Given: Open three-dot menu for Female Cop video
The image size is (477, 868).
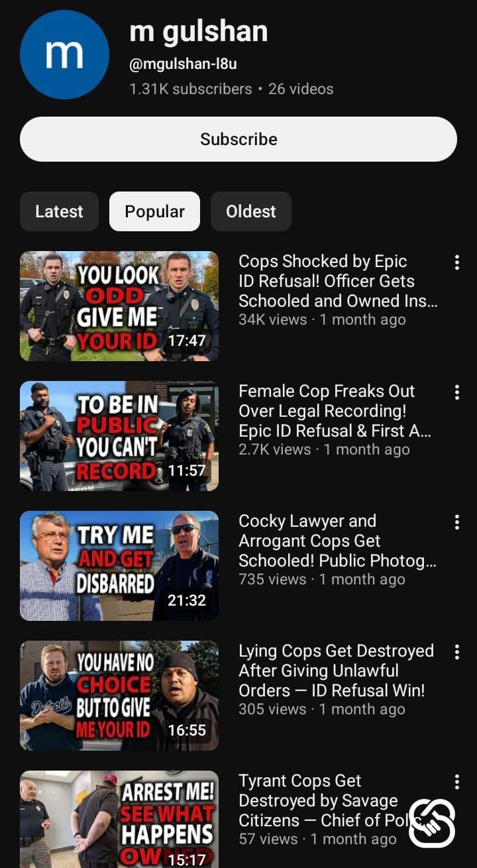Looking at the screenshot, I should [x=457, y=392].
